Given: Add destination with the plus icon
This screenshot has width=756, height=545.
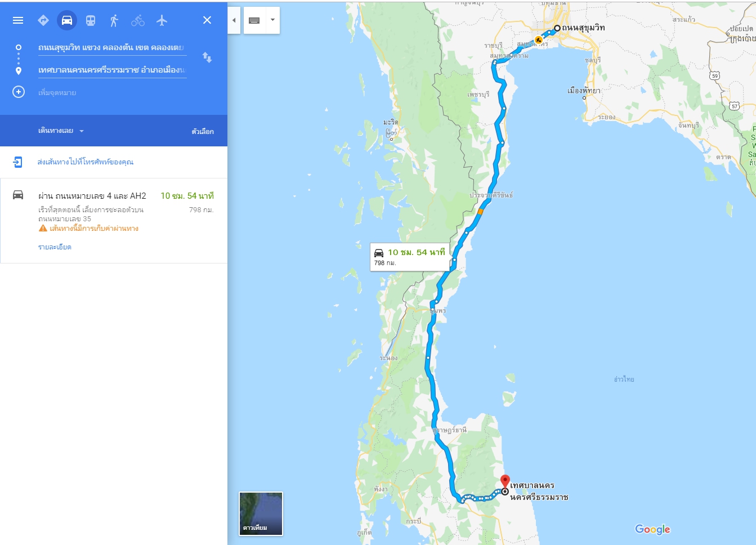Looking at the screenshot, I should pyautogui.click(x=19, y=92).
